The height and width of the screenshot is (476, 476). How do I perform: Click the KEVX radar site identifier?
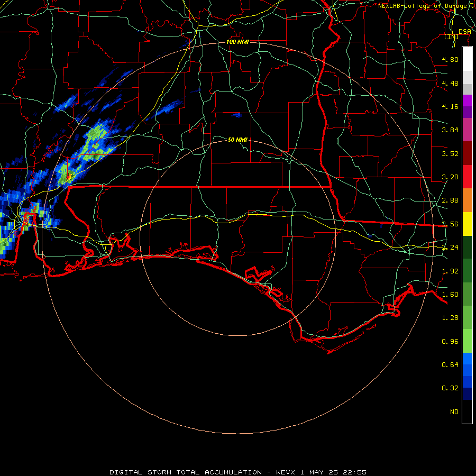(x=286, y=472)
